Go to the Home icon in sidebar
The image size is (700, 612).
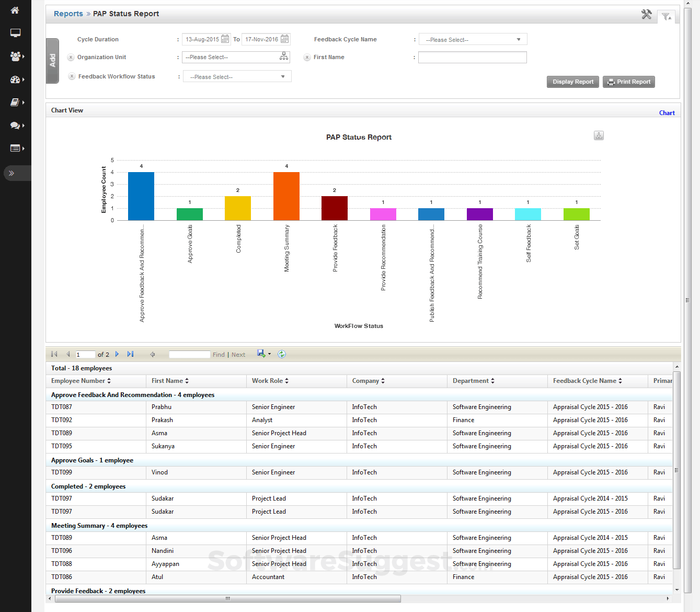(x=15, y=10)
